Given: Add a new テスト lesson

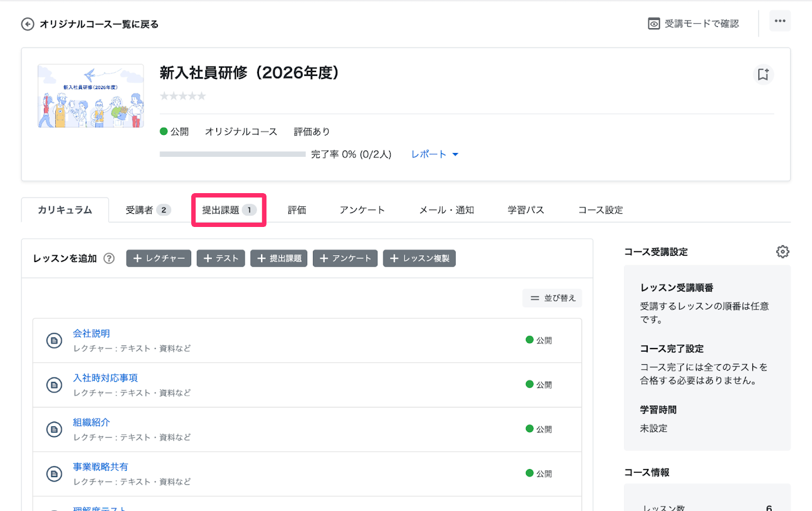Looking at the screenshot, I should pos(221,258).
